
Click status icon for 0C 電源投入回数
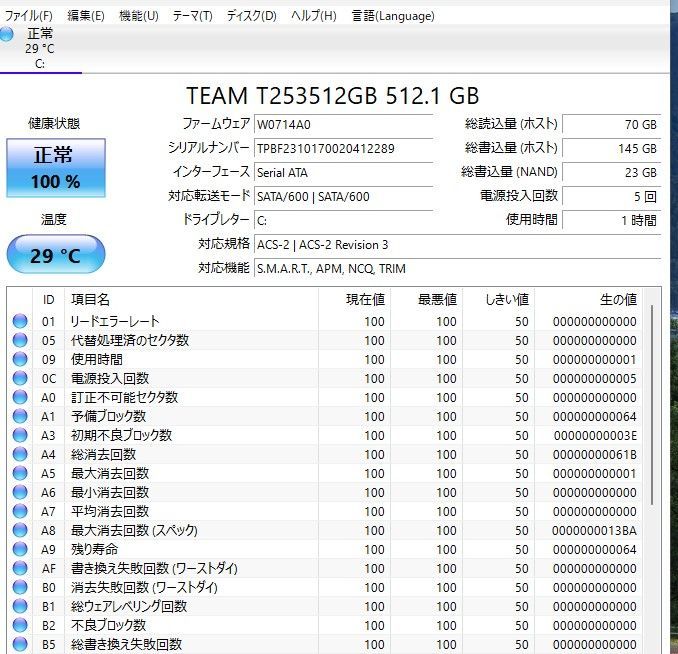pyautogui.click(x=20, y=378)
